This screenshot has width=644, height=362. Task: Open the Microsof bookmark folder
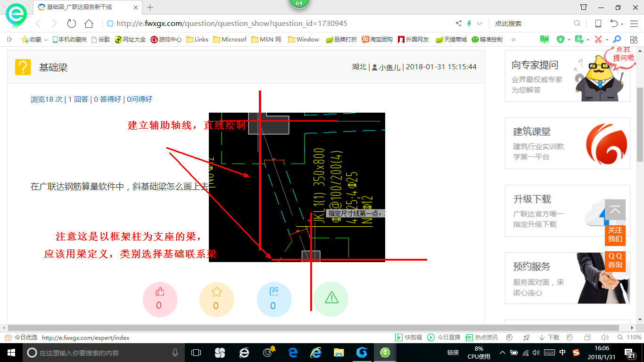coord(230,40)
